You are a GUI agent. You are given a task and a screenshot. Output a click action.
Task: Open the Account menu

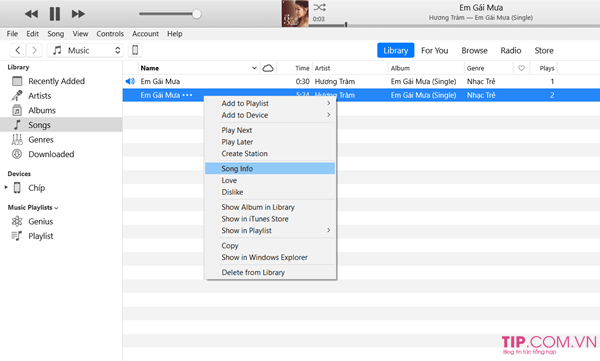click(145, 34)
